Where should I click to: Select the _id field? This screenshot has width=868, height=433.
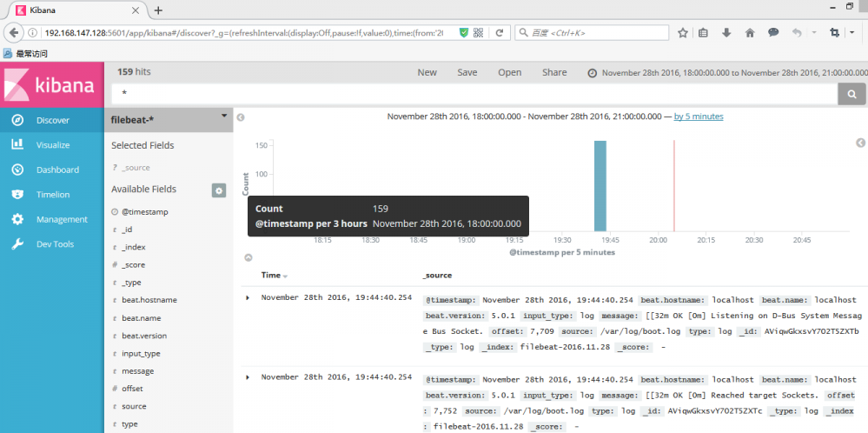(x=128, y=230)
